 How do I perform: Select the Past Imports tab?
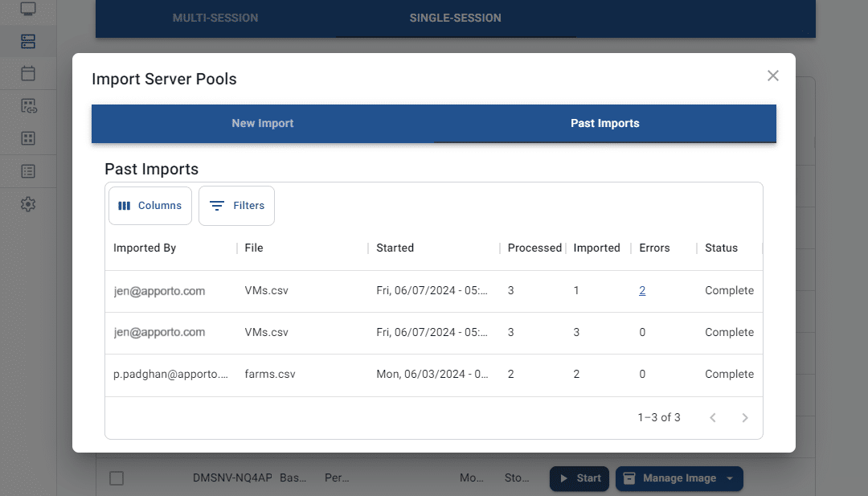[x=604, y=124]
